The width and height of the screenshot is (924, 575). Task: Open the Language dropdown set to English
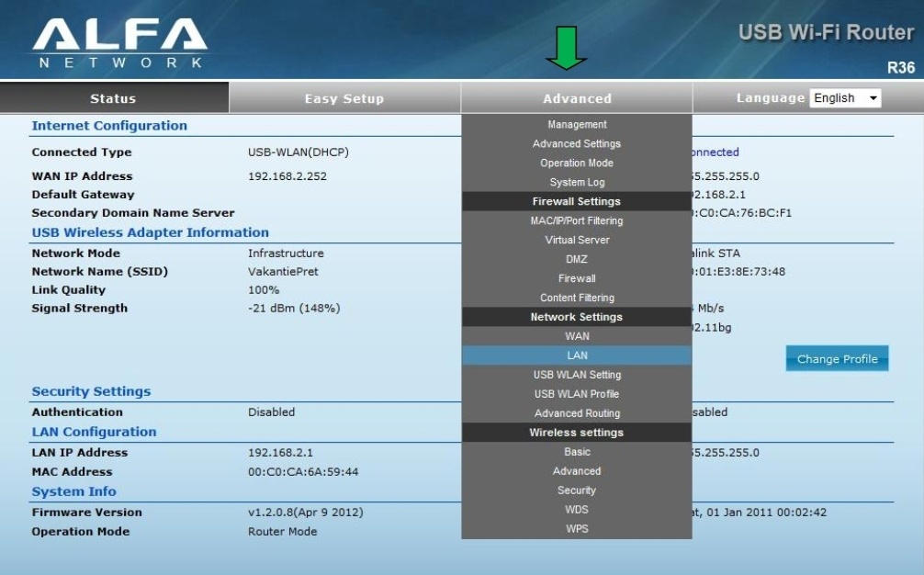point(846,97)
